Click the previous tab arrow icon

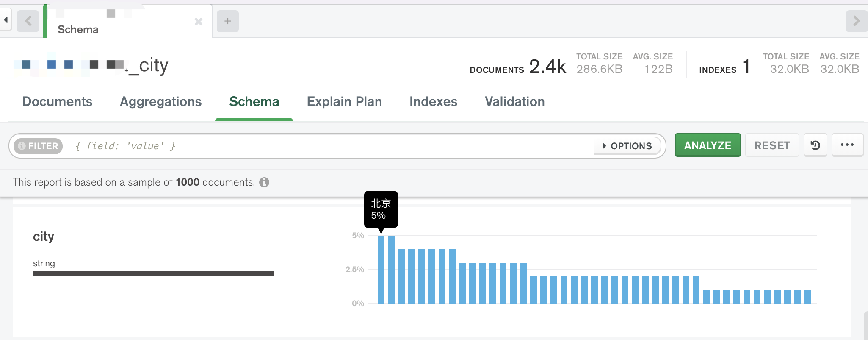point(28,21)
